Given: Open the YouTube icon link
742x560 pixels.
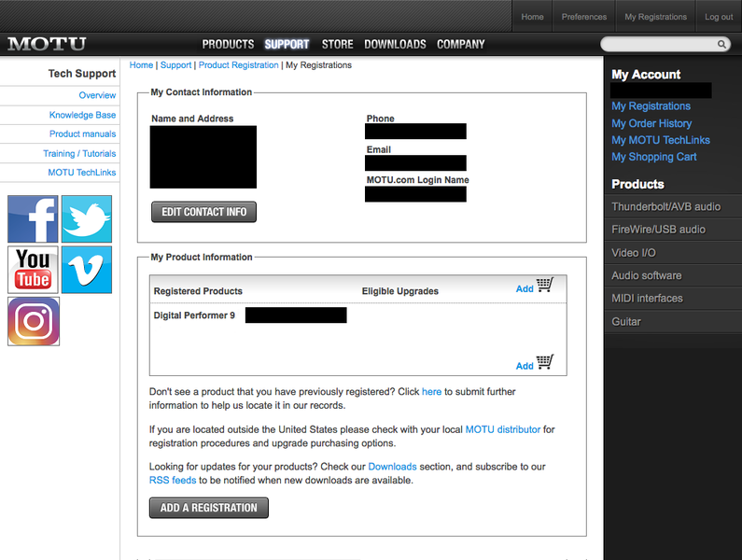Looking at the screenshot, I should (33, 270).
